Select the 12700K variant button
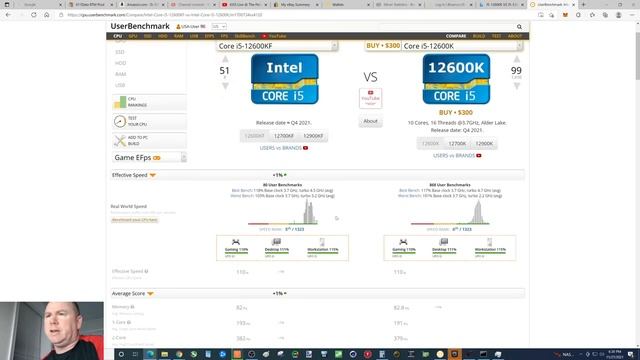The height and width of the screenshot is (360, 640). 457,144
